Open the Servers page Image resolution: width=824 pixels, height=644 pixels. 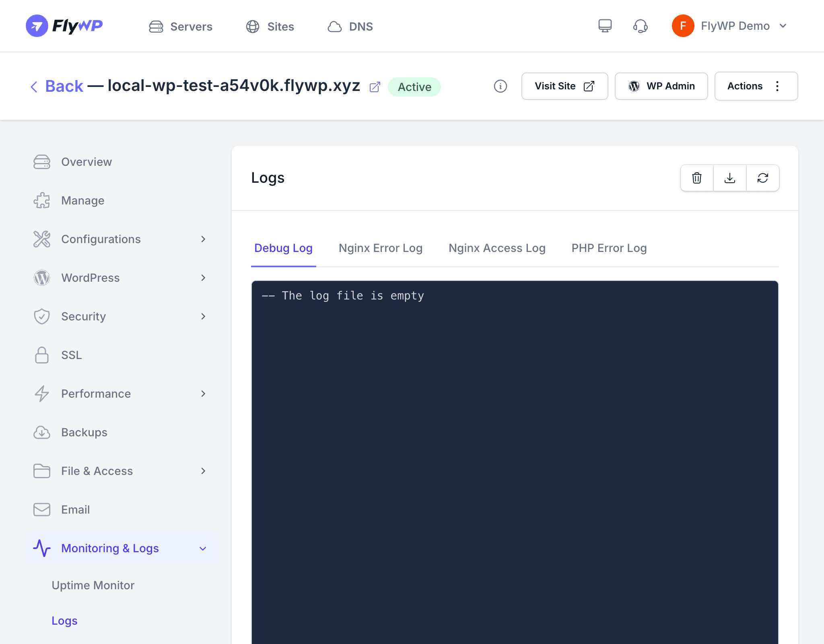(180, 27)
